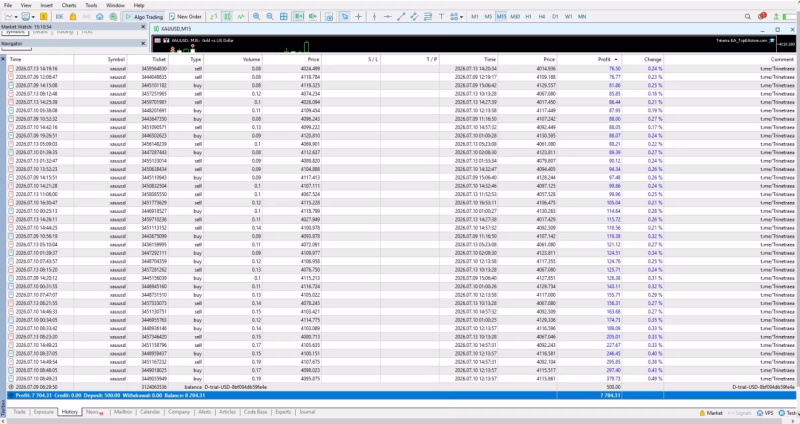Open the View menu
The height and width of the screenshot is (424, 800).
point(26,5)
